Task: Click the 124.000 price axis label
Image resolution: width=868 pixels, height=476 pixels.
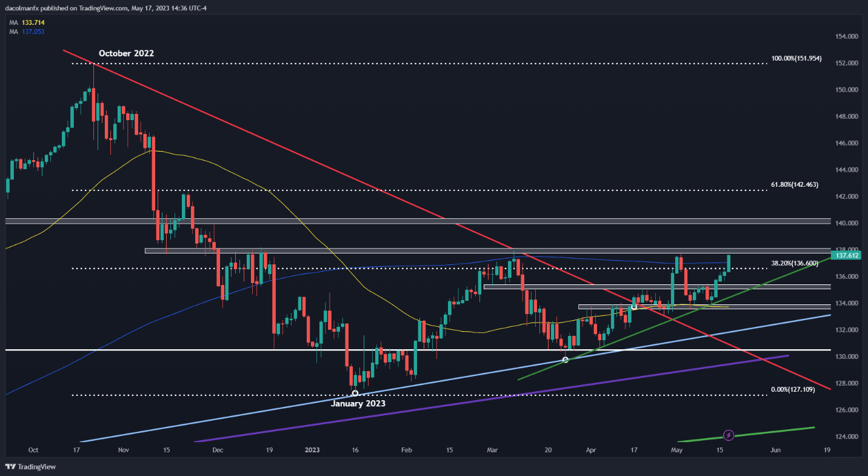Action: (846, 437)
